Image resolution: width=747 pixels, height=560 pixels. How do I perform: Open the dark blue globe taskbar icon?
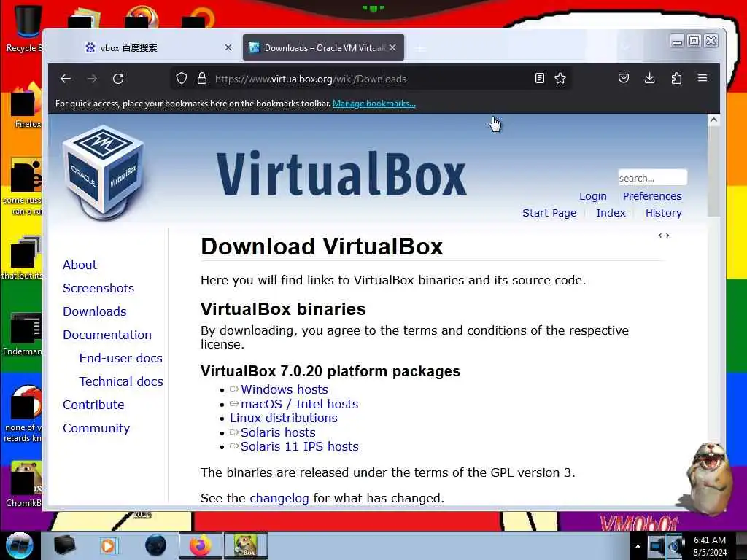156,545
